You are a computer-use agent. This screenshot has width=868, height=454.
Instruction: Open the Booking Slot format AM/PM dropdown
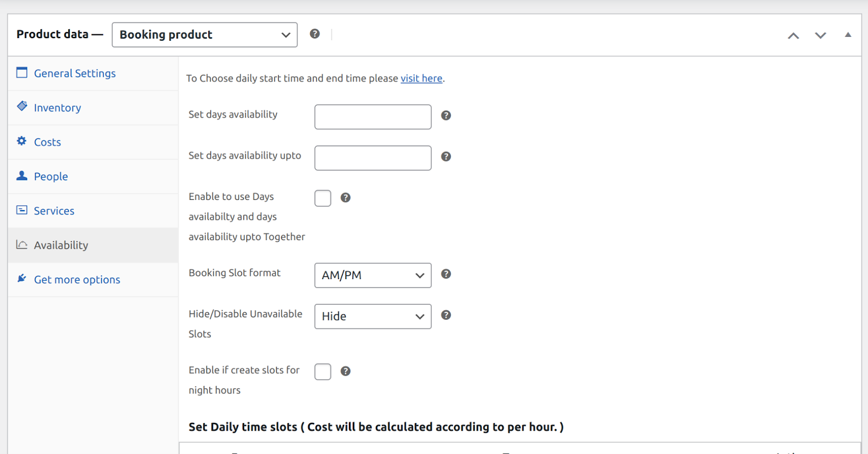373,275
